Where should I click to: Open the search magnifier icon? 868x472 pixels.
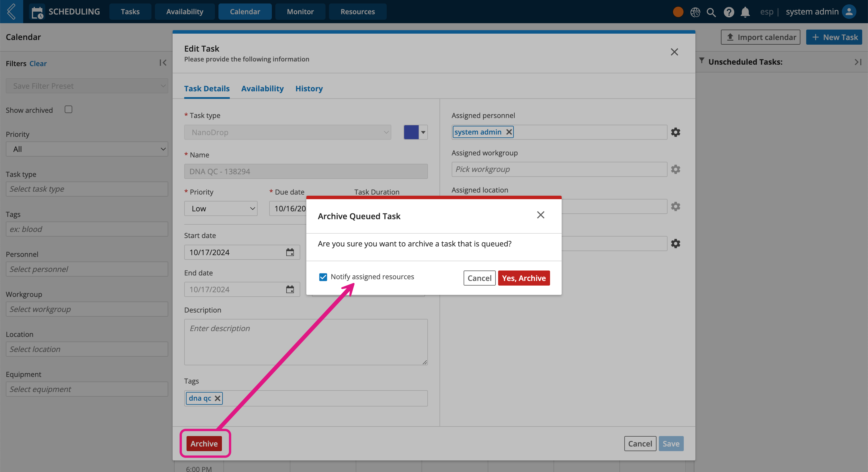point(711,12)
